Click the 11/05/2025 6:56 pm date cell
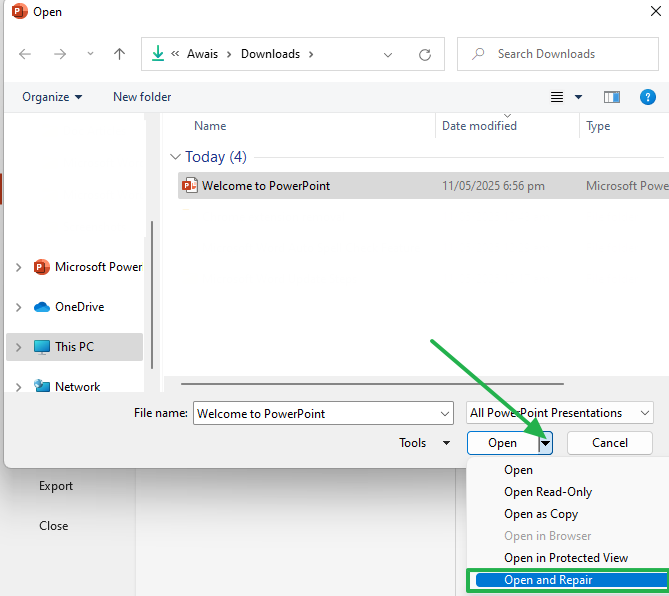 493,186
